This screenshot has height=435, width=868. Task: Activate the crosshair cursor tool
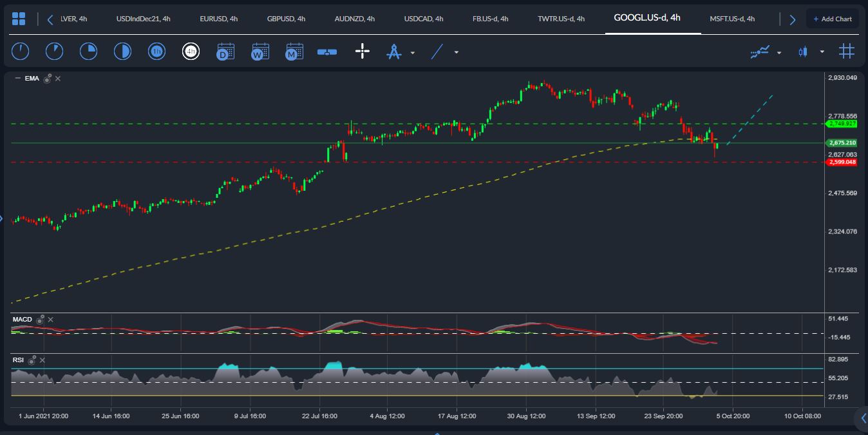click(363, 52)
